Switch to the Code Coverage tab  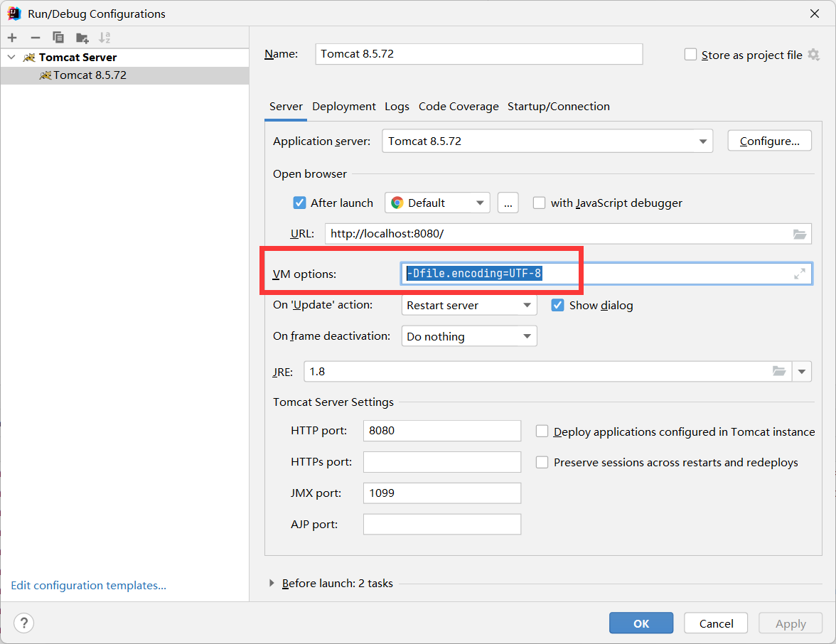coord(459,107)
